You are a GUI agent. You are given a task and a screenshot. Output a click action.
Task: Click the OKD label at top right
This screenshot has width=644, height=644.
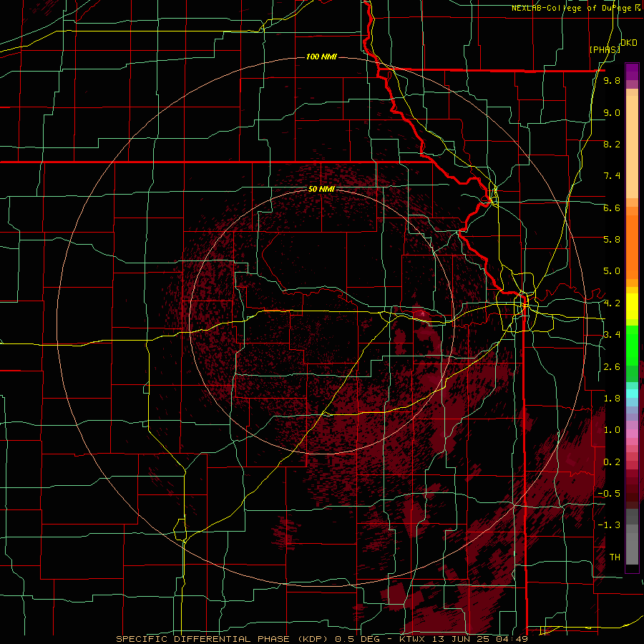(x=629, y=43)
